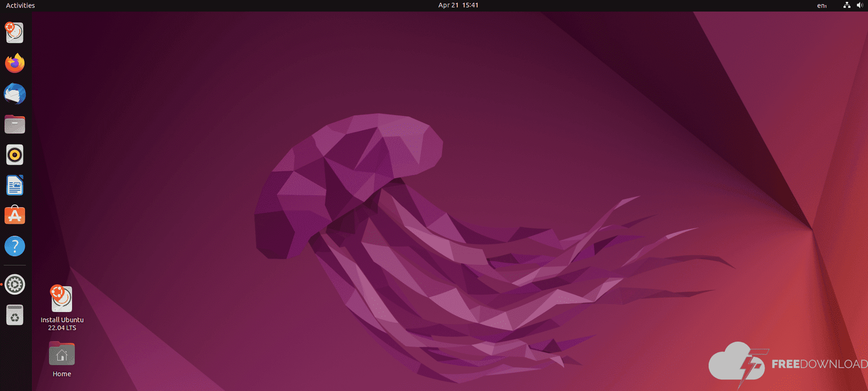Click the Install Ubuntu icon at dock top
The width and height of the screenshot is (868, 391).
coord(15,33)
